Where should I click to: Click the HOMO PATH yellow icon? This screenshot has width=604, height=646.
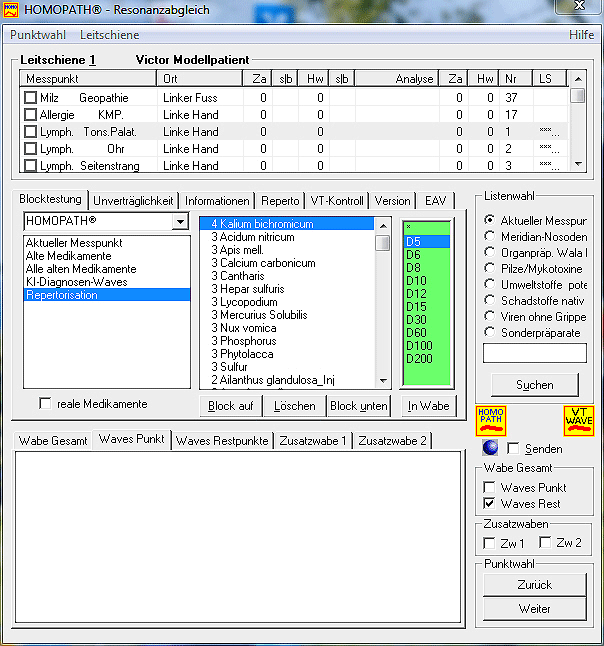coord(491,420)
